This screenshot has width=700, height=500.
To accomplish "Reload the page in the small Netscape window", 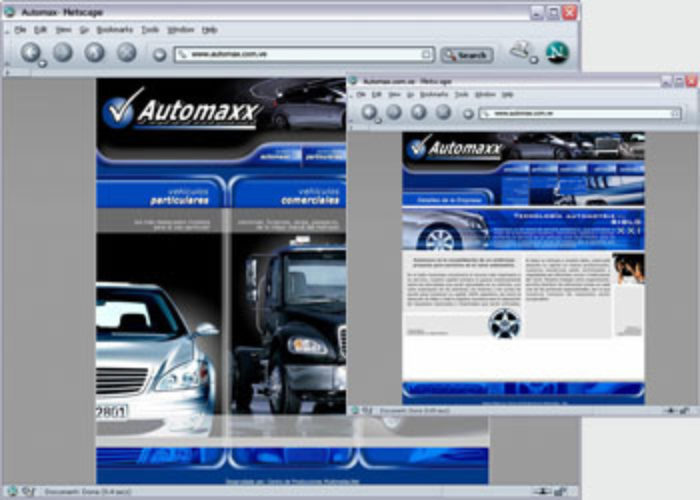I will 418,112.
